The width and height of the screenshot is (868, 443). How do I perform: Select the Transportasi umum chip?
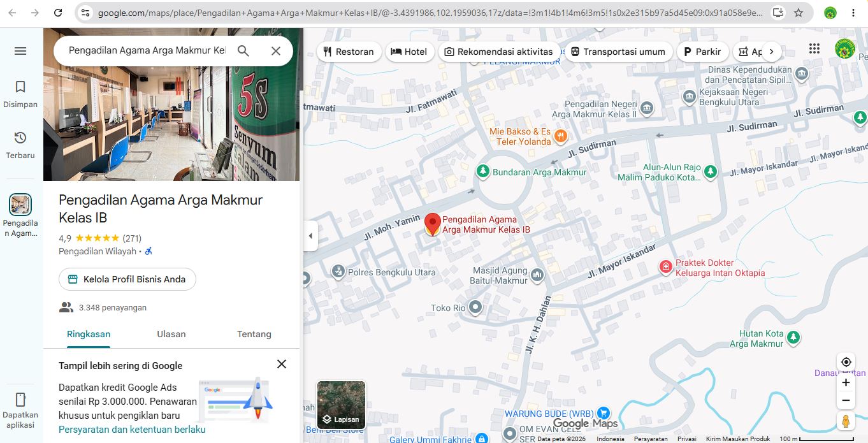[618, 52]
